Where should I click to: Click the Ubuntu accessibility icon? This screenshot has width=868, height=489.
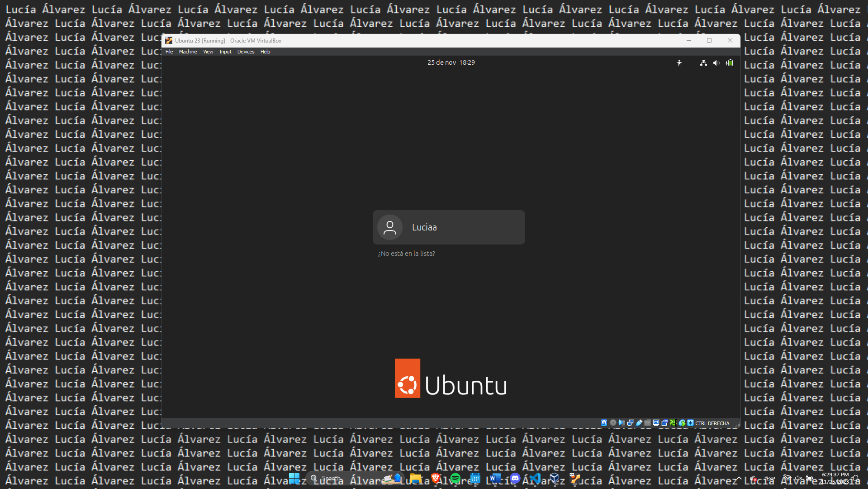click(x=679, y=63)
